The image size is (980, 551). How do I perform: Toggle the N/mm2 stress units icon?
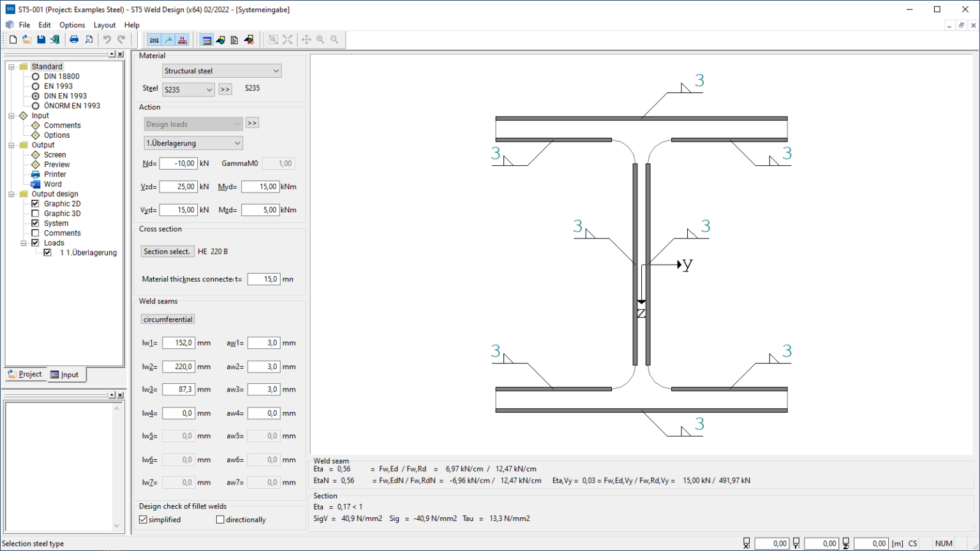(x=182, y=39)
